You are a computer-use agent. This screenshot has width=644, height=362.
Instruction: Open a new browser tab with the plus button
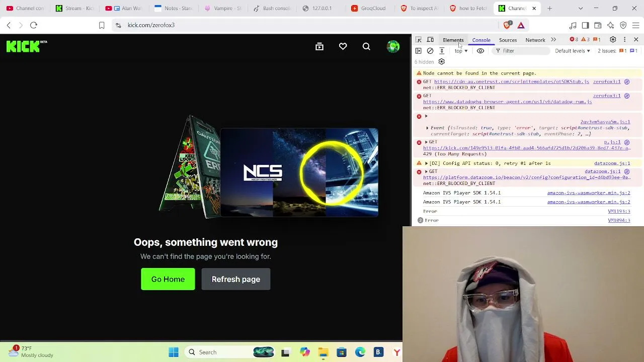[x=549, y=8]
